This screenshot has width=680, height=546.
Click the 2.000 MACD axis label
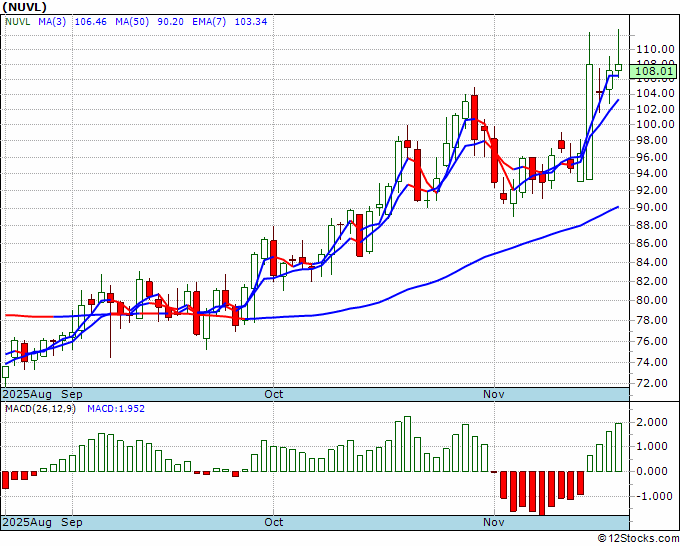click(652, 422)
